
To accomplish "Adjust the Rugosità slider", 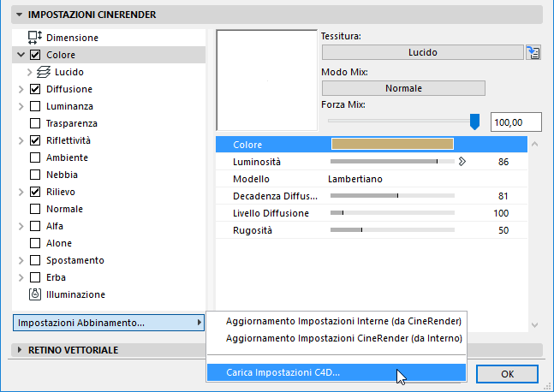I will pos(392,230).
